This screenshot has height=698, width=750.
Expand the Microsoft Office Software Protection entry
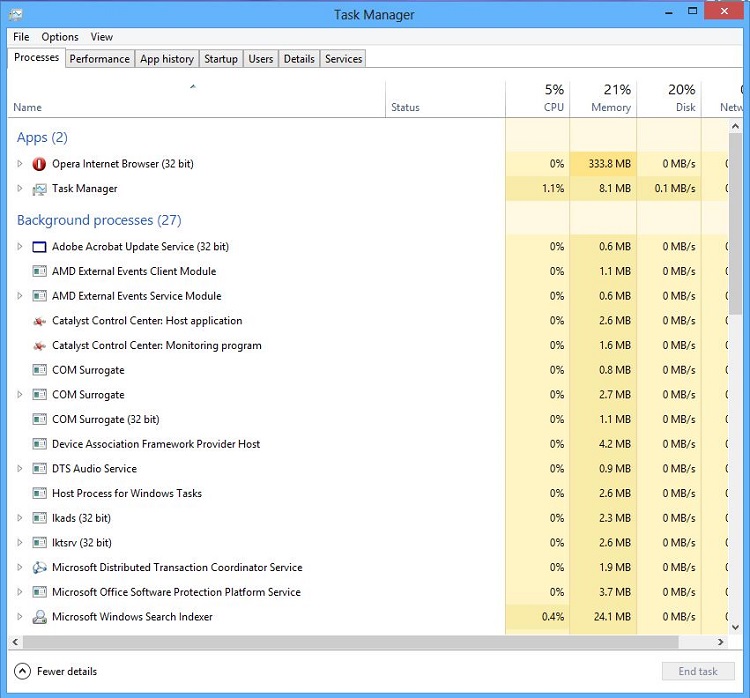click(19, 592)
